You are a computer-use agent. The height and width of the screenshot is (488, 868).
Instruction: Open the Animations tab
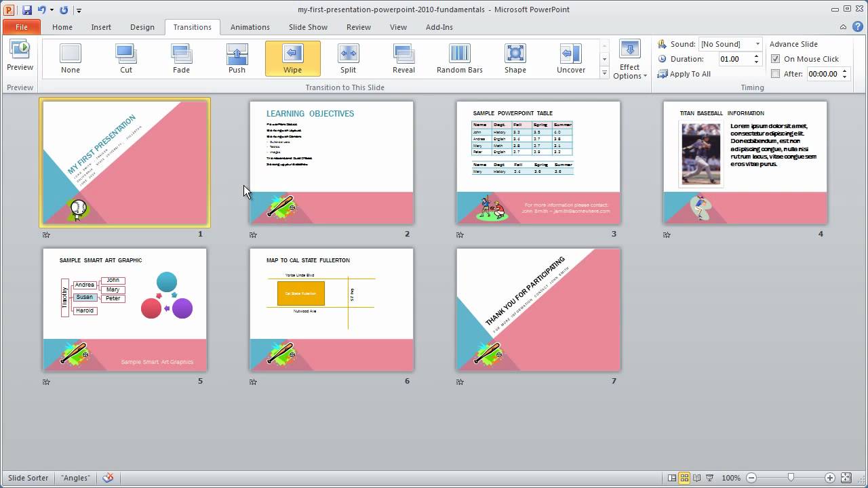pyautogui.click(x=250, y=27)
